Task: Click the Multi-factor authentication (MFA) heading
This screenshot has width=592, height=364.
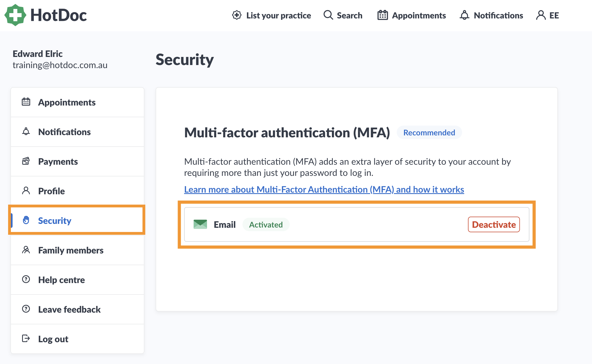Action: 287,133
